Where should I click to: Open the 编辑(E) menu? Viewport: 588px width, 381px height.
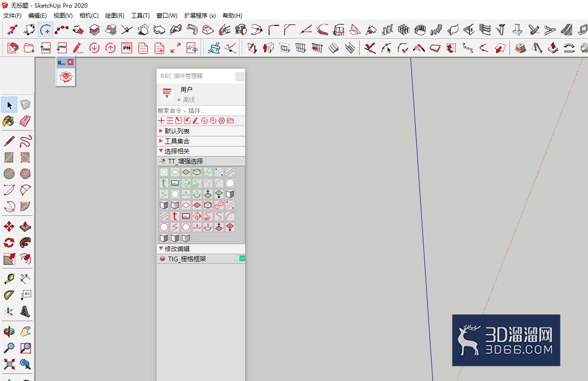pos(37,16)
